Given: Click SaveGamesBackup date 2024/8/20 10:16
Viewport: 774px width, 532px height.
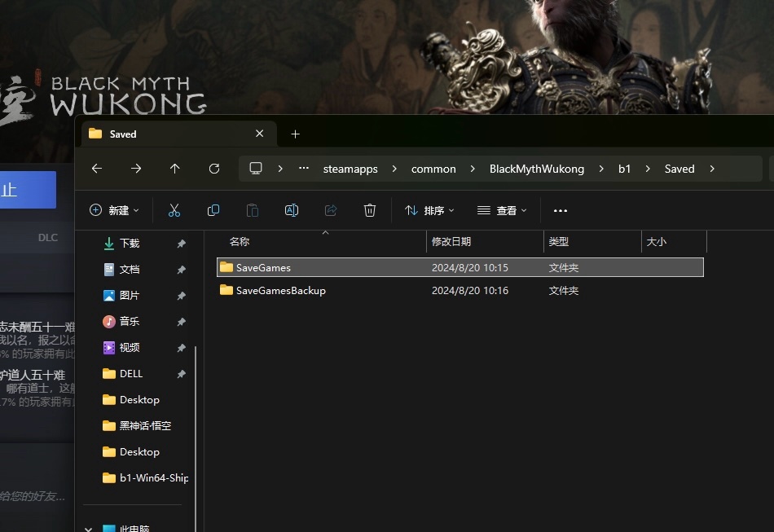Looking at the screenshot, I should pyautogui.click(x=470, y=290).
